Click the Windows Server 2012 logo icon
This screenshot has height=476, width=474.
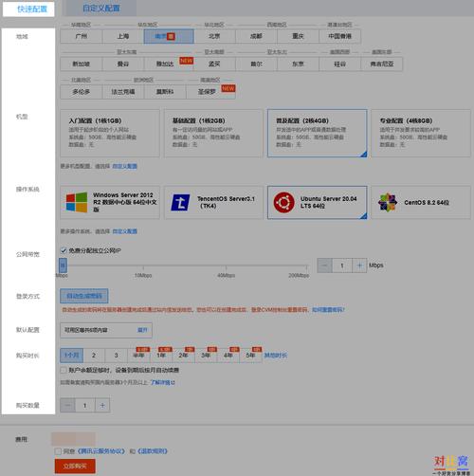click(x=77, y=202)
